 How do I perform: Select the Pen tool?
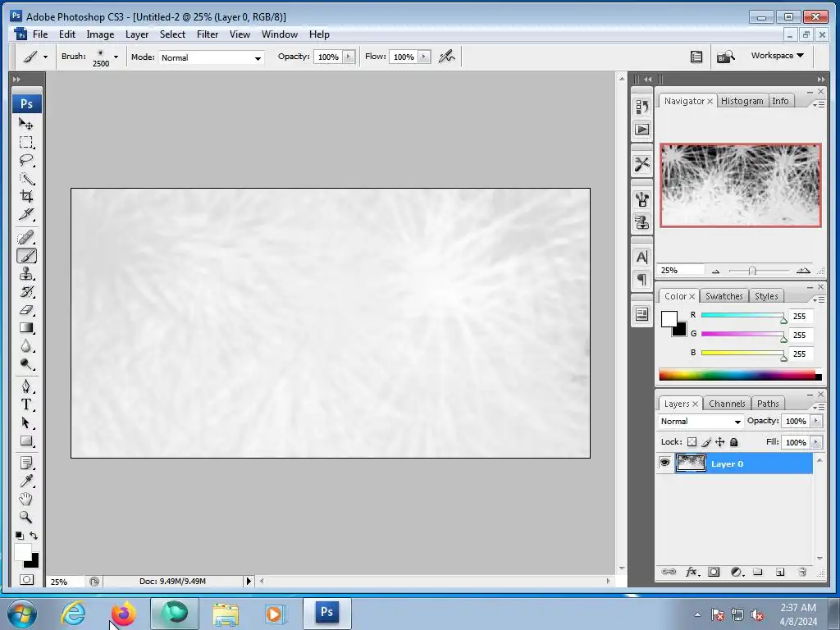pyautogui.click(x=26, y=386)
